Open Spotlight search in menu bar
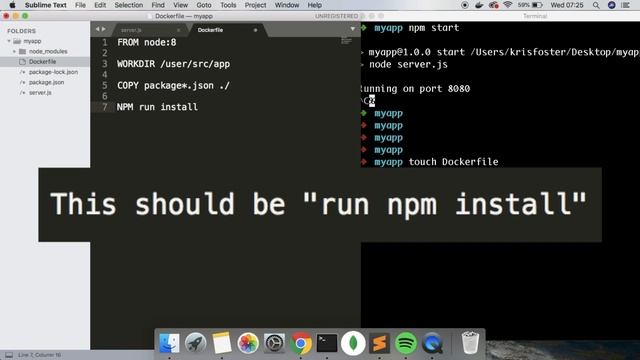 click(596, 5)
